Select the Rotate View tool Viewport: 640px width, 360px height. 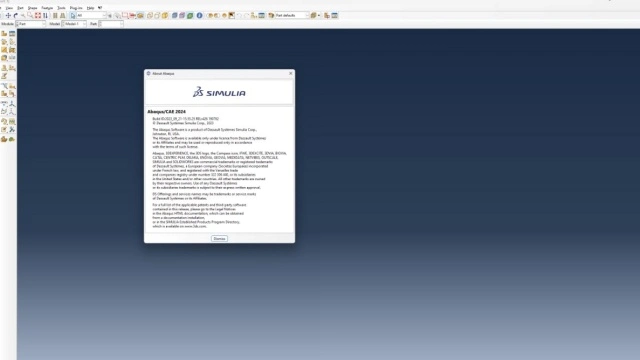pos(16,15)
